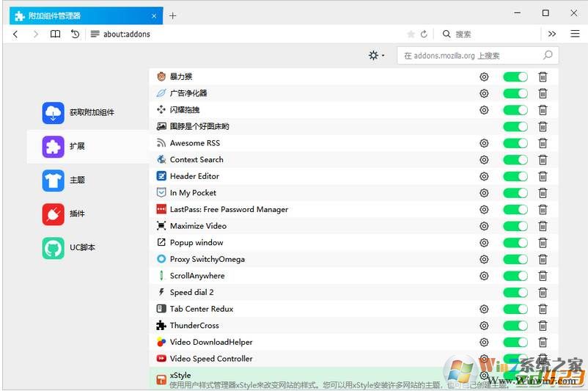
Task: Select the Maximize Video row name
Action: (198, 226)
